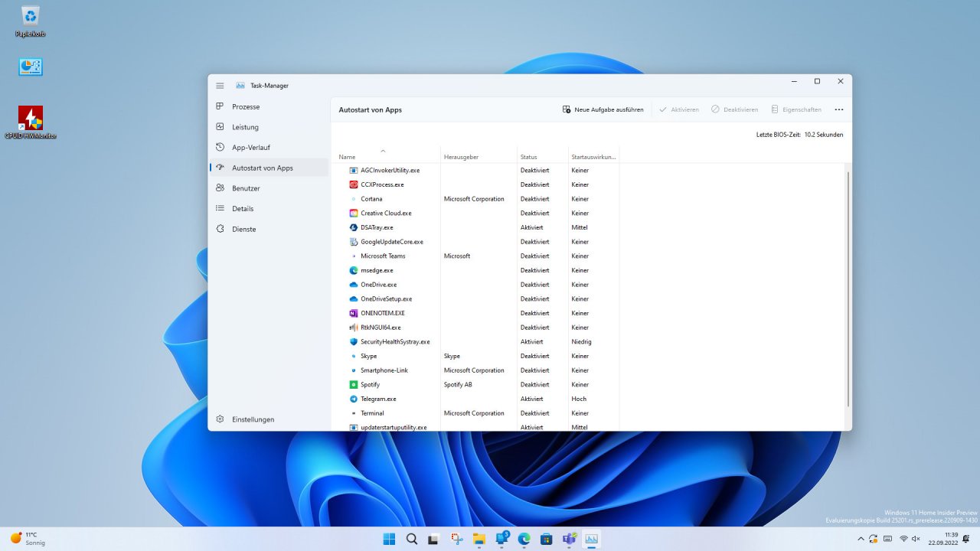Click the Deaktivieren toolbar button

click(x=734, y=109)
